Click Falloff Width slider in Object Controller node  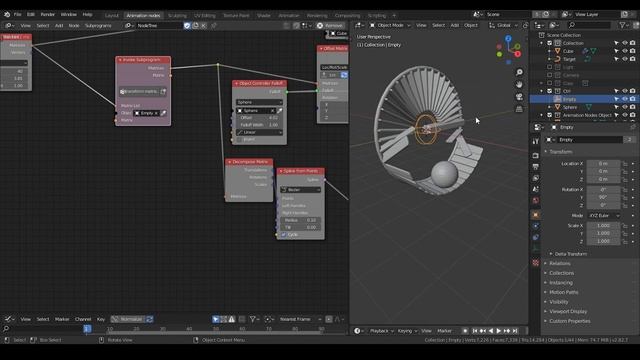pos(259,125)
